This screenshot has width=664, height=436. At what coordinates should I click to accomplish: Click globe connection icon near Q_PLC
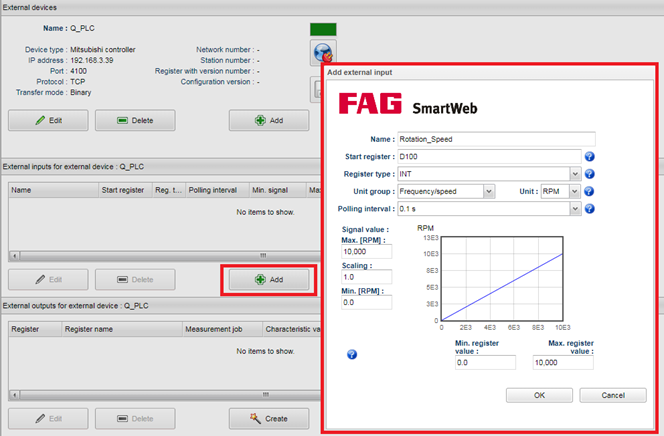(323, 53)
